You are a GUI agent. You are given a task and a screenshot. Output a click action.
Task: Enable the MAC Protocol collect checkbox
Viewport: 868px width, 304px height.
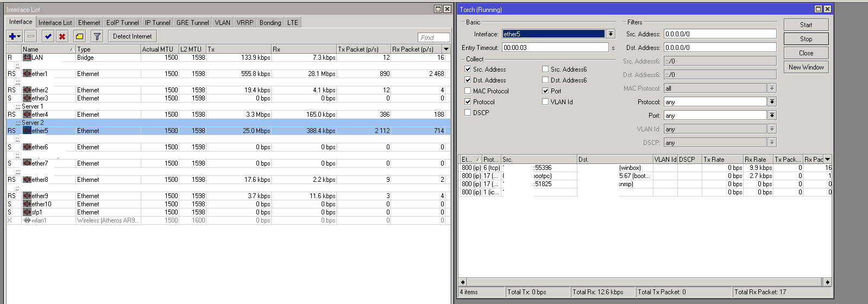click(468, 91)
